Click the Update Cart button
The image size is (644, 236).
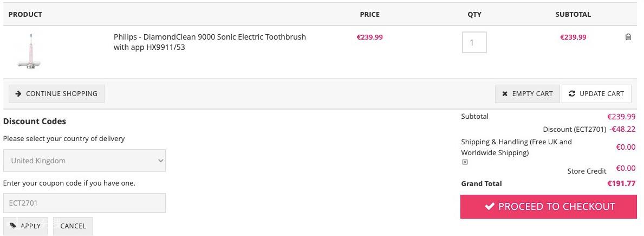pos(596,94)
